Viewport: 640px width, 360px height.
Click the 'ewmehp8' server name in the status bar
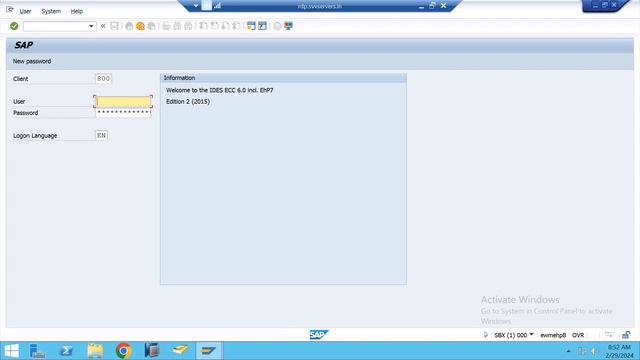pos(553,335)
